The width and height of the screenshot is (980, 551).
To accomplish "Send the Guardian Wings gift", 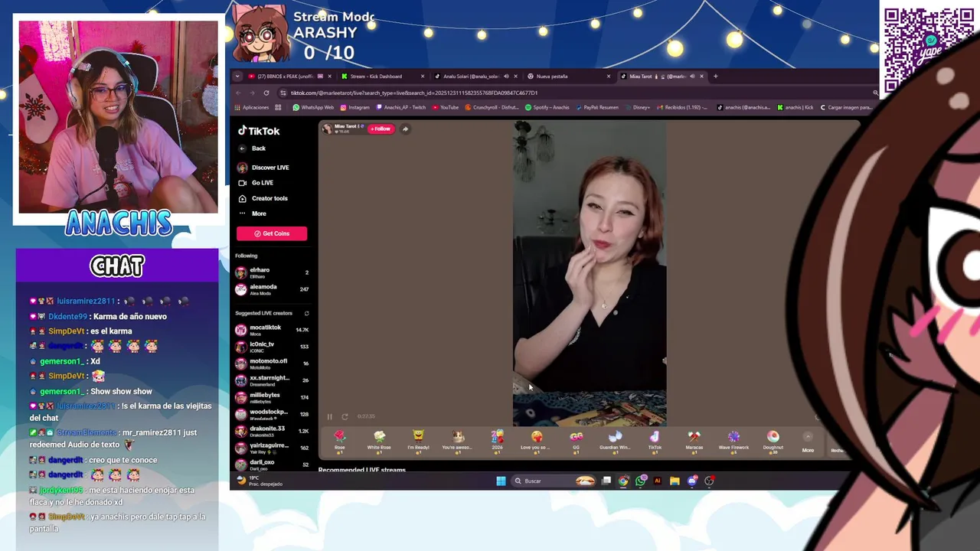I will click(615, 442).
